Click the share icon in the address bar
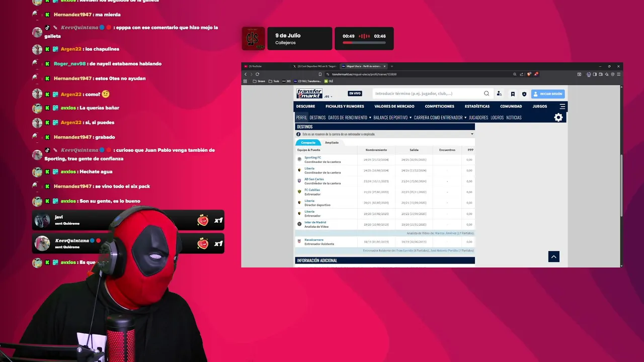 (x=521, y=74)
